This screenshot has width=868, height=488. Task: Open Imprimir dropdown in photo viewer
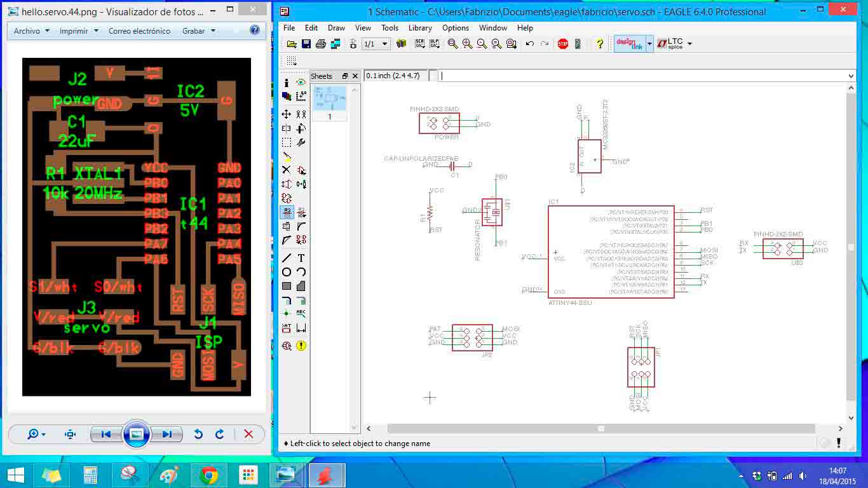(x=79, y=30)
